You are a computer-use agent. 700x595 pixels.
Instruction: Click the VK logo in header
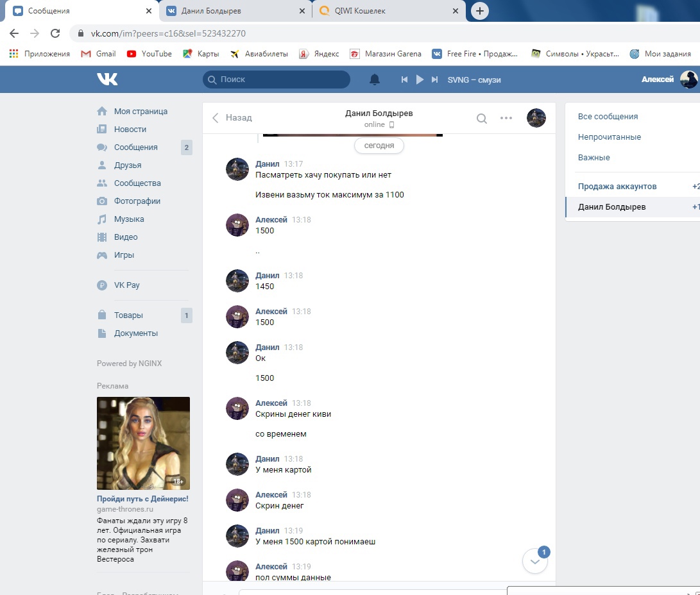(107, 79)
